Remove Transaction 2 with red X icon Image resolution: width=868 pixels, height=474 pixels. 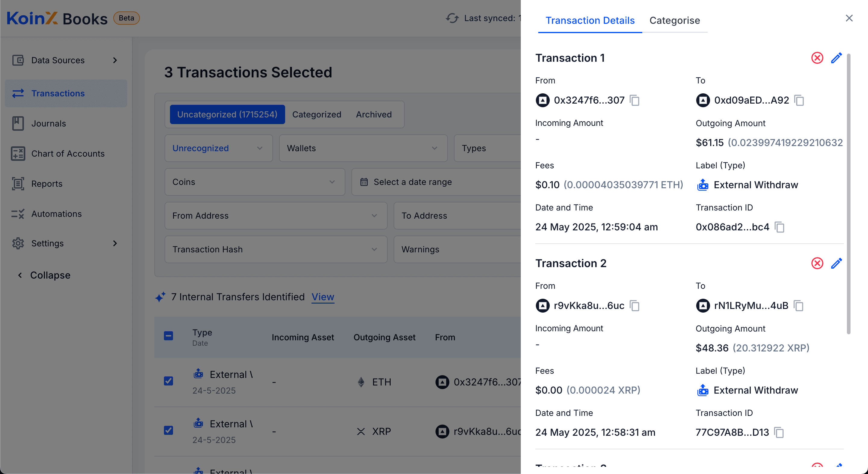(x=817, y=263)
